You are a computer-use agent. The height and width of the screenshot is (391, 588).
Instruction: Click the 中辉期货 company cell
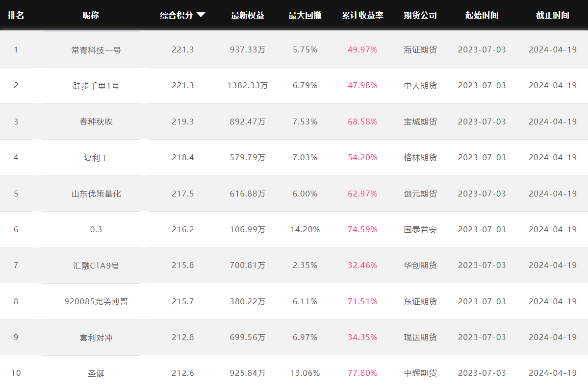420,373
